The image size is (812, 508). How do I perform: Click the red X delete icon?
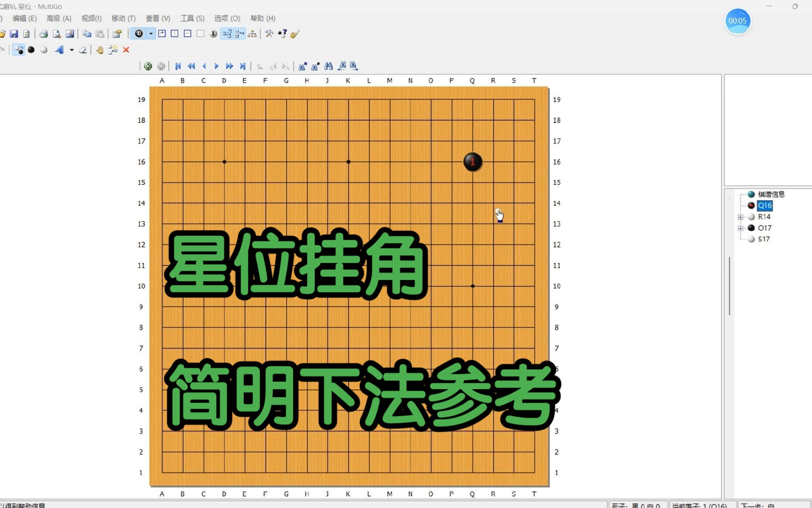pyautogui.click(x=126, y=50)
